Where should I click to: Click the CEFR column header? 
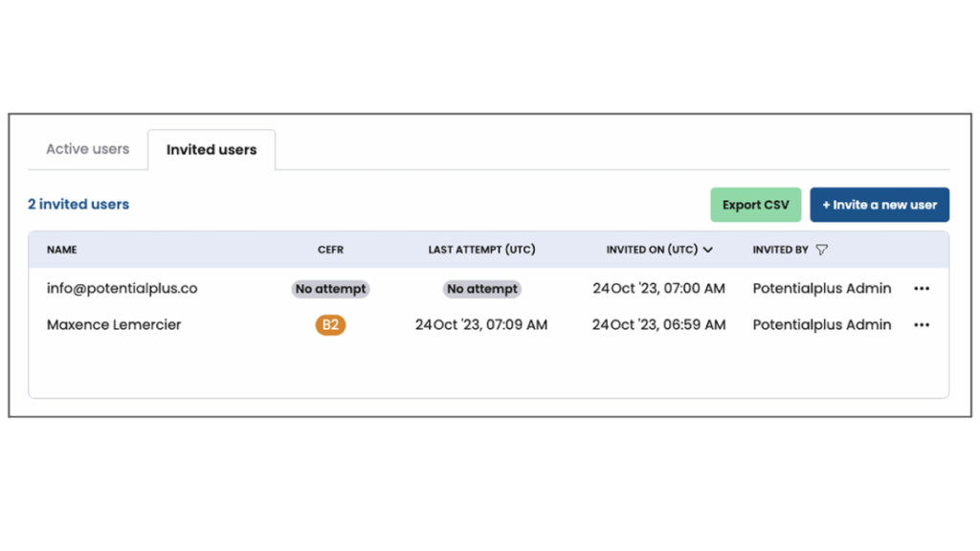pos(330,250)
